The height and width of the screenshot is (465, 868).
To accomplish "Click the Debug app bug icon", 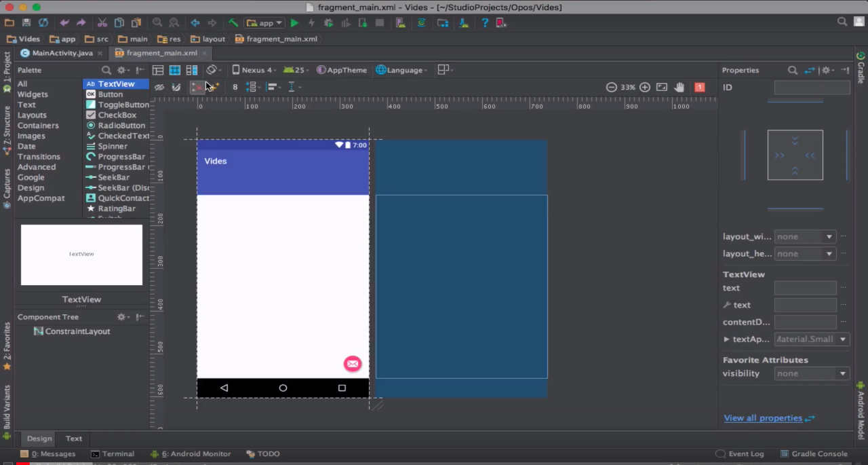I will pos(328,23).
